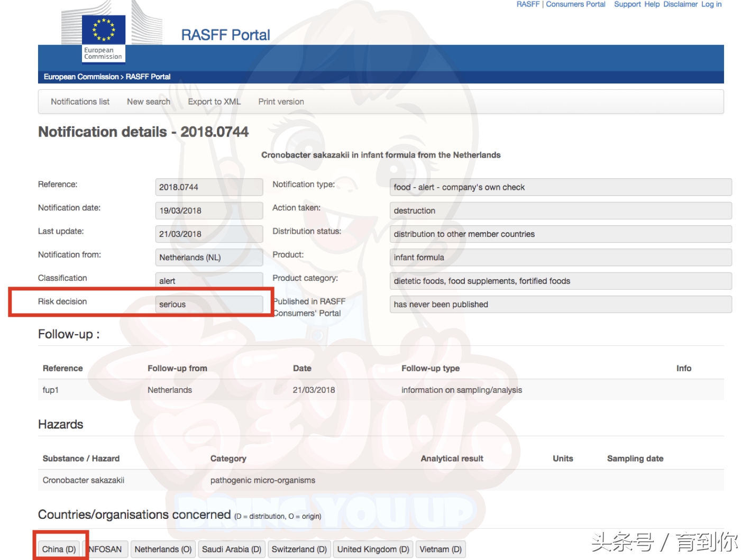Click the Netherlands cell in Follow-up table
751x560 pixels.
(x=170, y=390)
